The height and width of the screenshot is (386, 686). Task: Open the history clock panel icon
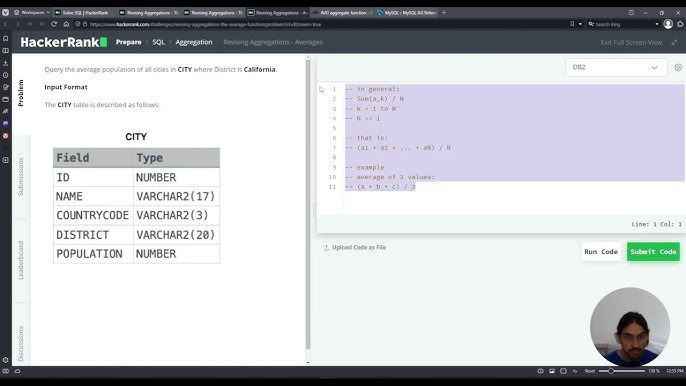(6, 75)
